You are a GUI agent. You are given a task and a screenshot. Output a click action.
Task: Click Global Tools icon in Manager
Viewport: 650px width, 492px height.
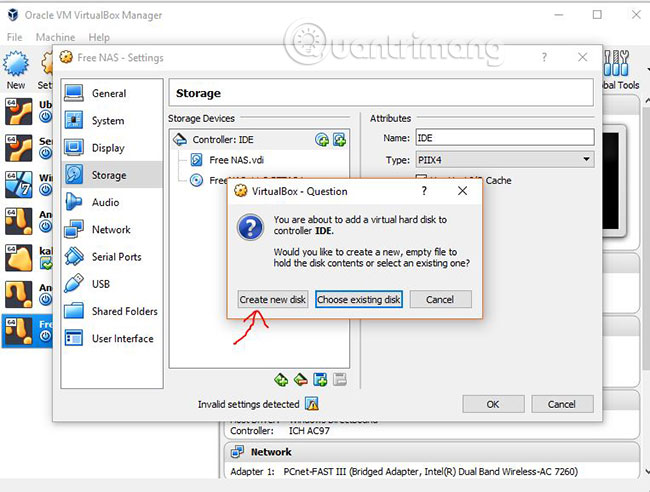click(x=620, y=70)
